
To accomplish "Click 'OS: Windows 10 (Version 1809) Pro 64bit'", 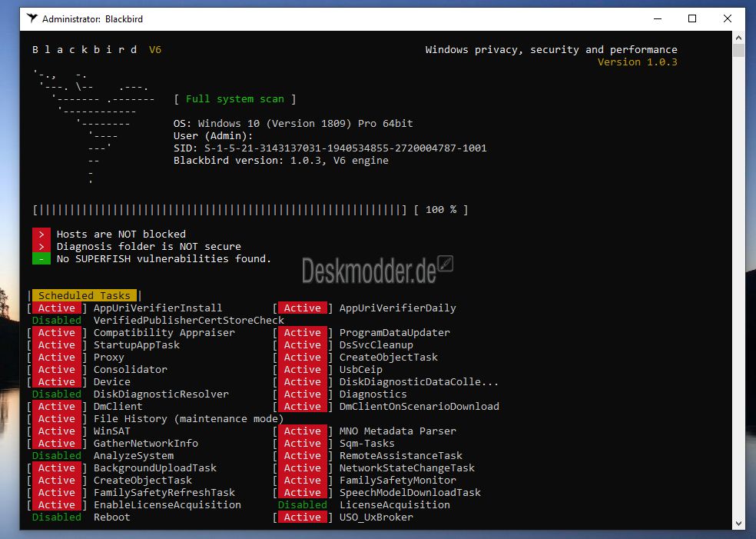I will click(293, 124).
